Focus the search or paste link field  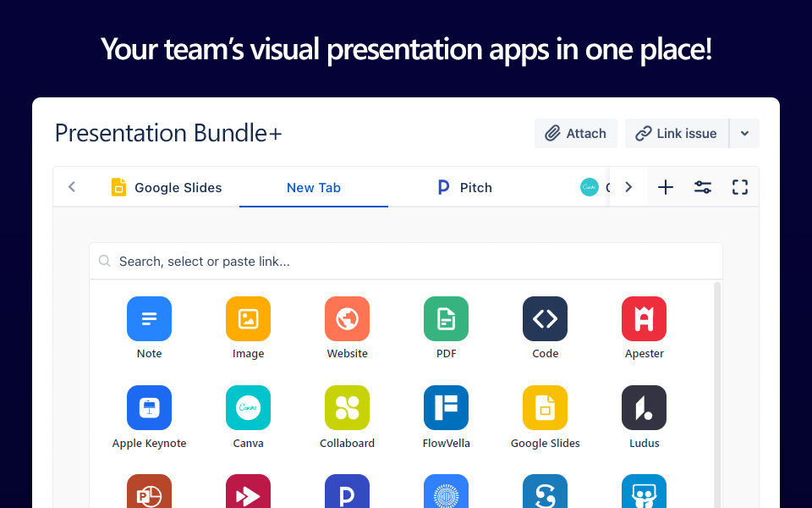point(406,262)
